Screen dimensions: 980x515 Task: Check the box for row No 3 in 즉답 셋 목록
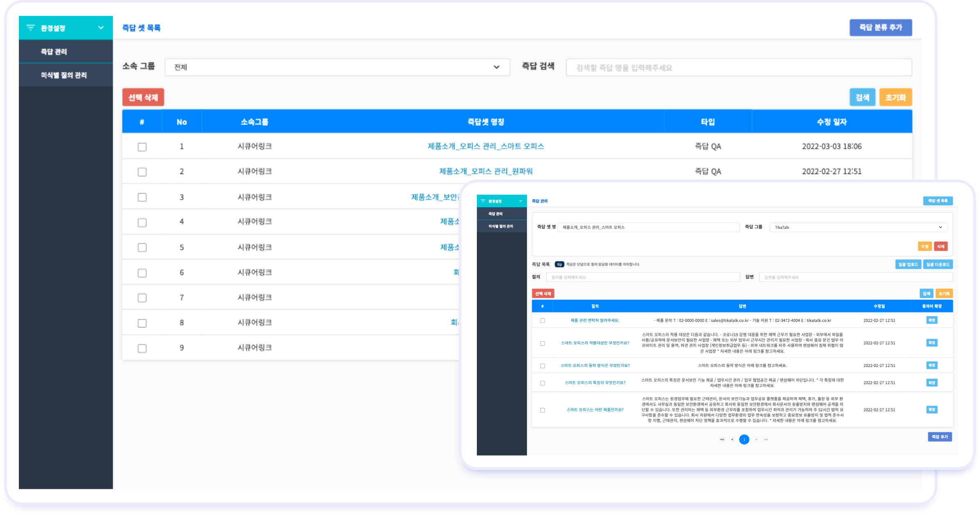(x=142, y=197)
